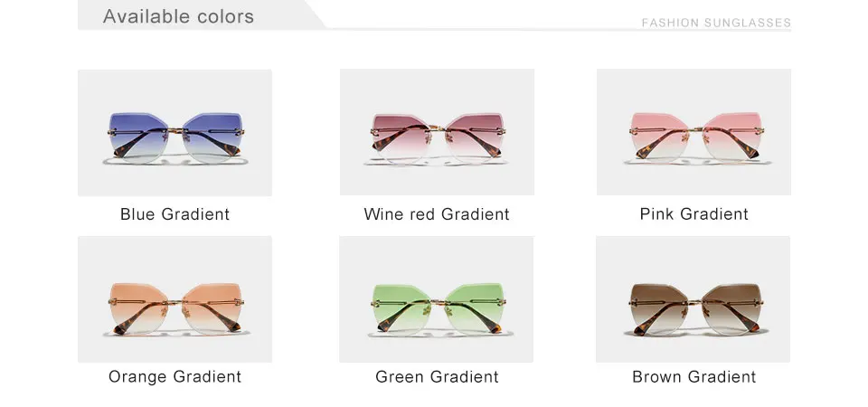Click the Blue Gradient label
868x407 pixels.
[x=175, y=213]
